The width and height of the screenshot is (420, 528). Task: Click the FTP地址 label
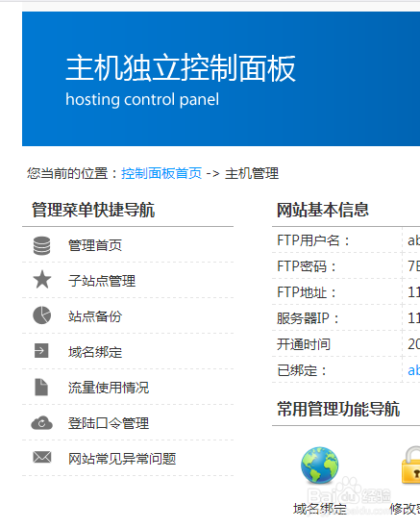(307, 292)
